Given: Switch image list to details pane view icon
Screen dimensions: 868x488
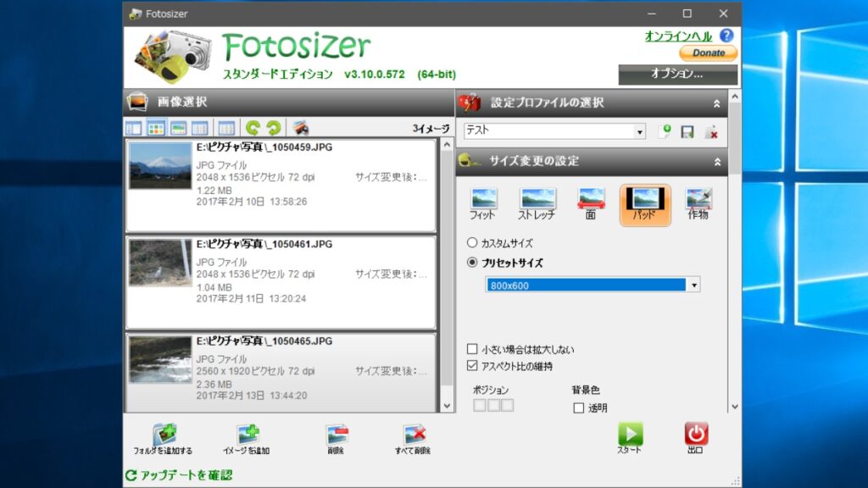Looking at the screenshot, I should click(x=133, y=129).
